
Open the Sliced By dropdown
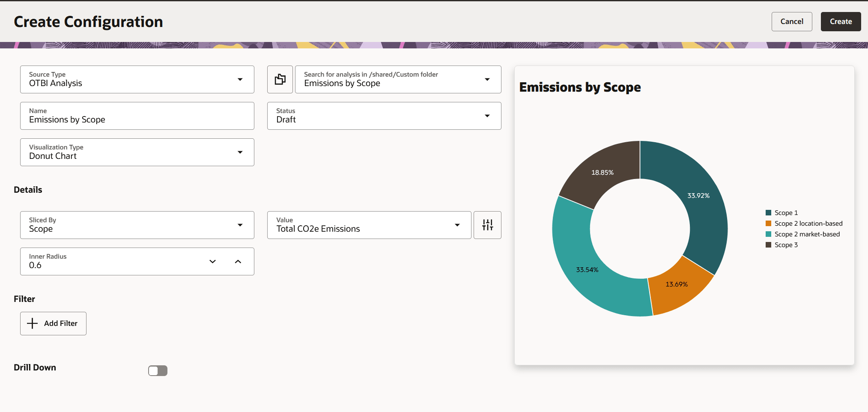tap(240, 225)
